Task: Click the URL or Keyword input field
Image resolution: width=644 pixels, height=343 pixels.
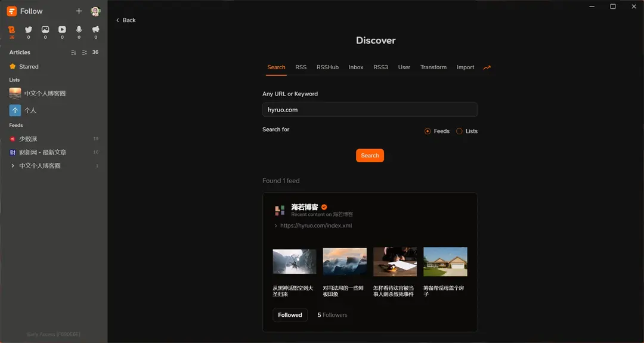Action: click(x=370, y=110)
